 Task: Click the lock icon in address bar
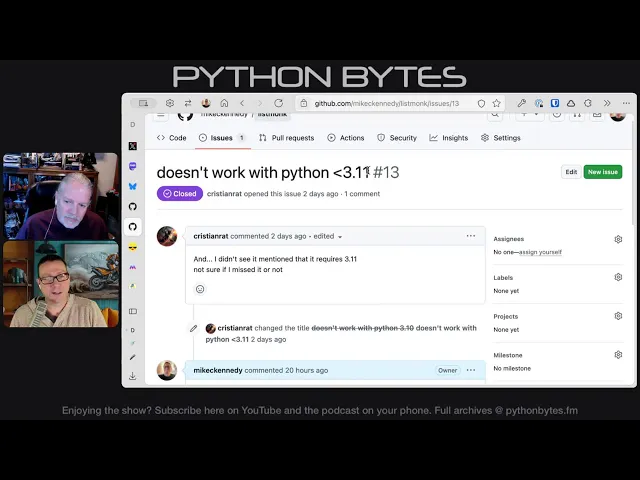(304, 104)
